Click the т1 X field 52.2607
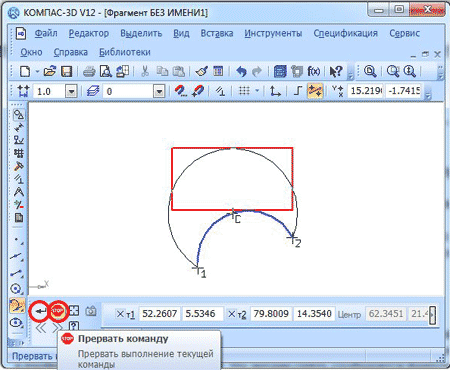Screen dimensions: 450x370 point(160,314)
